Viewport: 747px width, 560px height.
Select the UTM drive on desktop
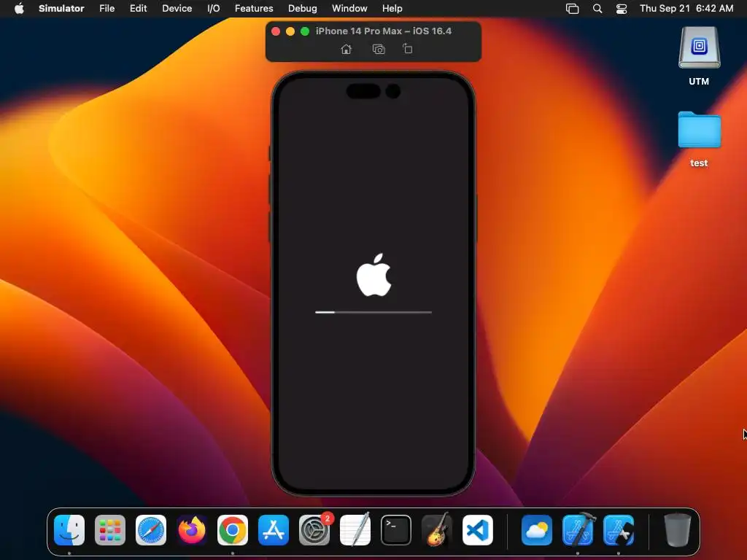tap(699, 56)
